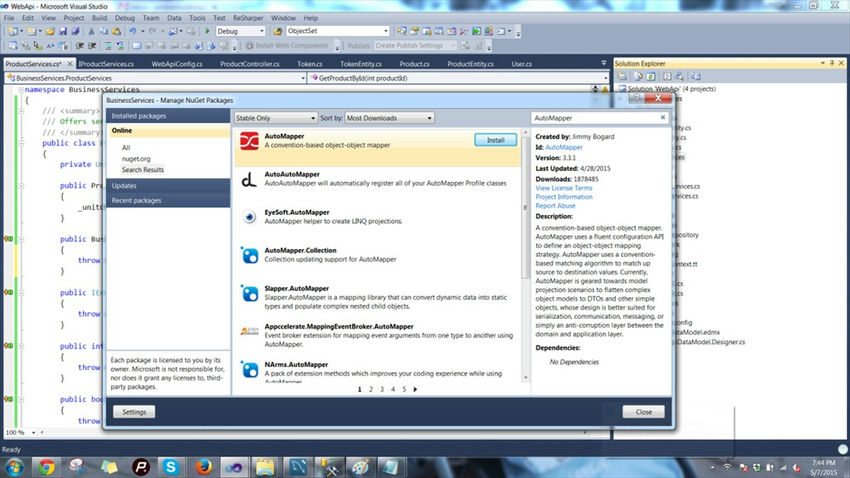This screenshot has width=850, height=478.
Task: Click the Save All toolbar icon
Action: tap(75, 31)
